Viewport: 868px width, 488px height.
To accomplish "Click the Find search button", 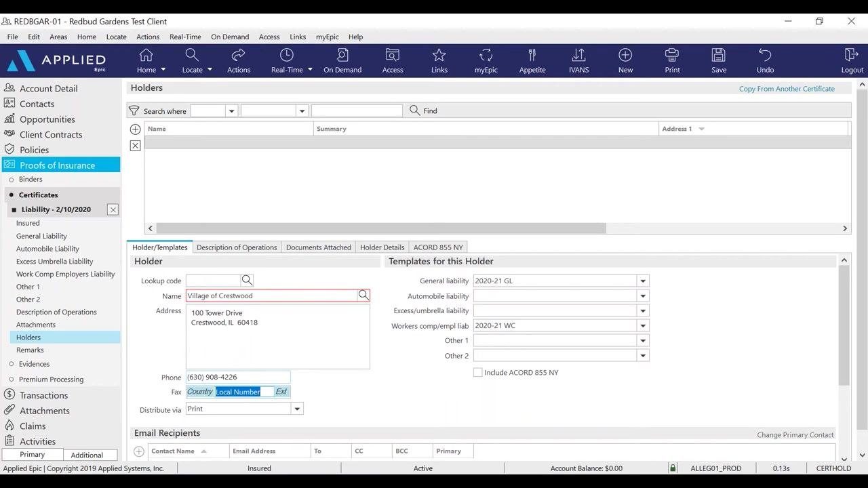I will (424, 110).
